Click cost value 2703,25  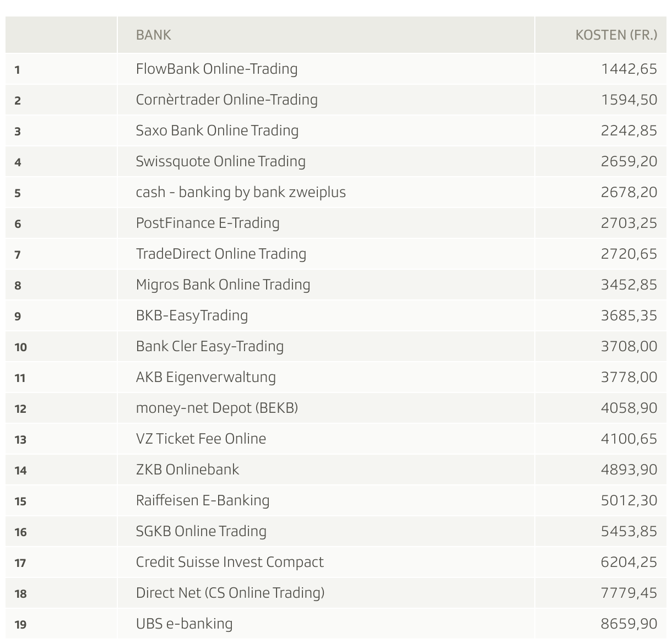[629, 223]
